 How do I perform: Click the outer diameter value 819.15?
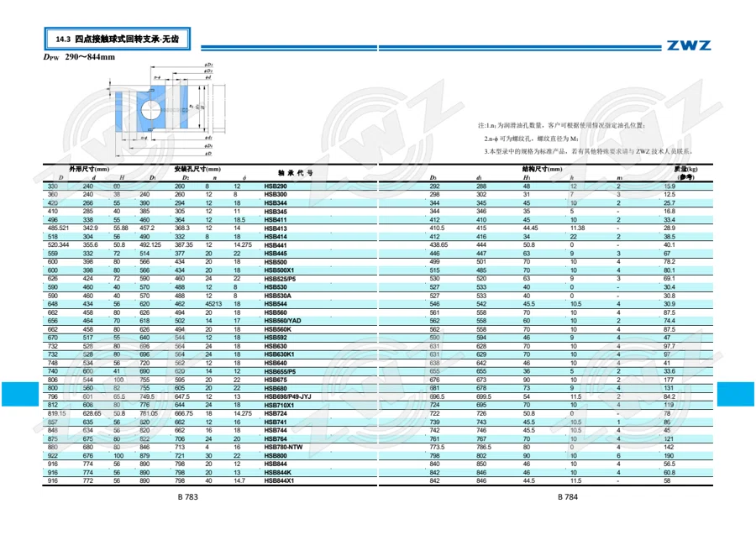click(56, 413)
